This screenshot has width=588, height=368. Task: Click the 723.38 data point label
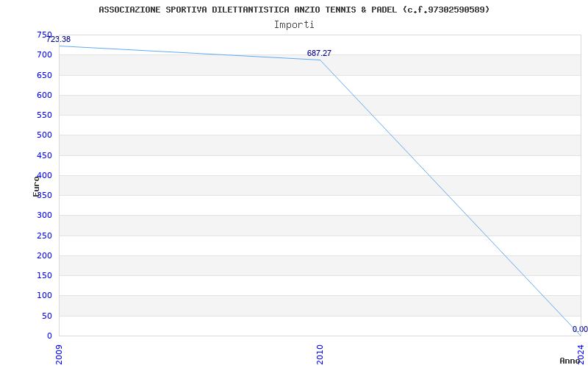pyautogui.click(x=59, y=40)
